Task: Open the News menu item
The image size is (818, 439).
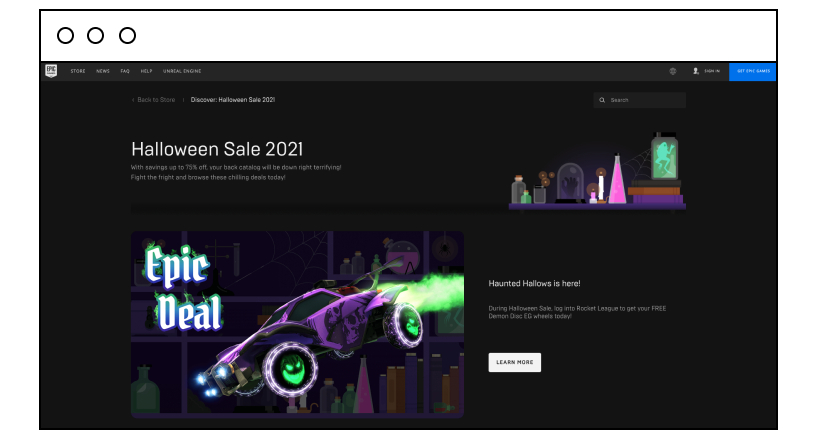Action: [x=103, y=71]
